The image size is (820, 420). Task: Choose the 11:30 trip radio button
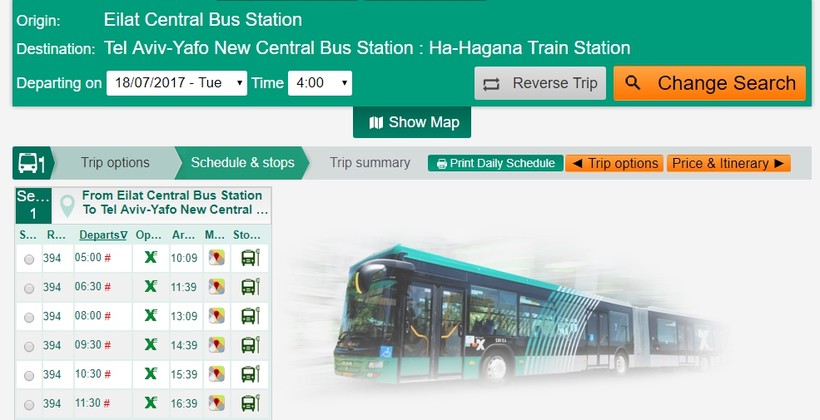(x=29, y=405)
